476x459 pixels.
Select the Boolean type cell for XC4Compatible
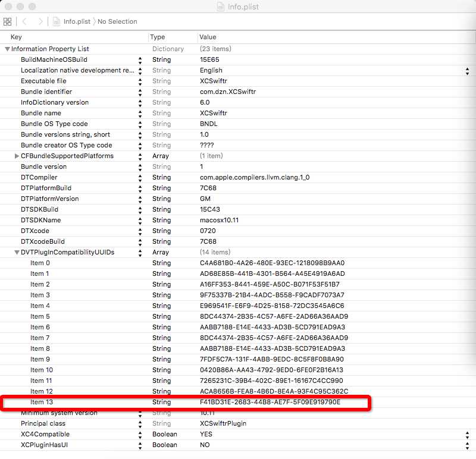point(165,434)
